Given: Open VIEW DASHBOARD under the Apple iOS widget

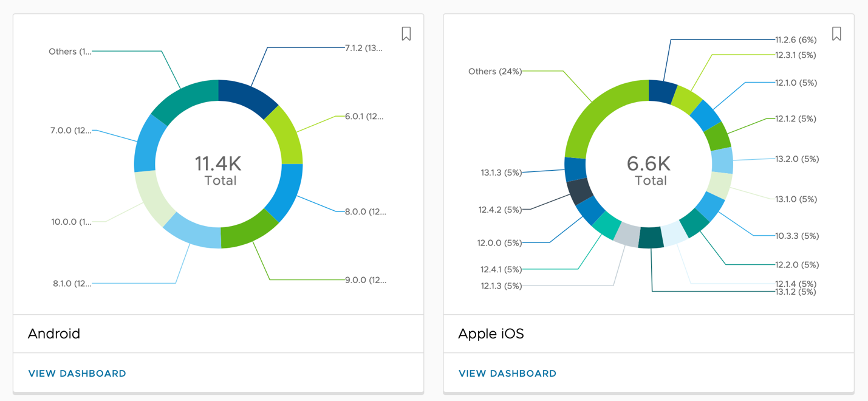Looking at the screenshot, I should click(x=507, y=373).
